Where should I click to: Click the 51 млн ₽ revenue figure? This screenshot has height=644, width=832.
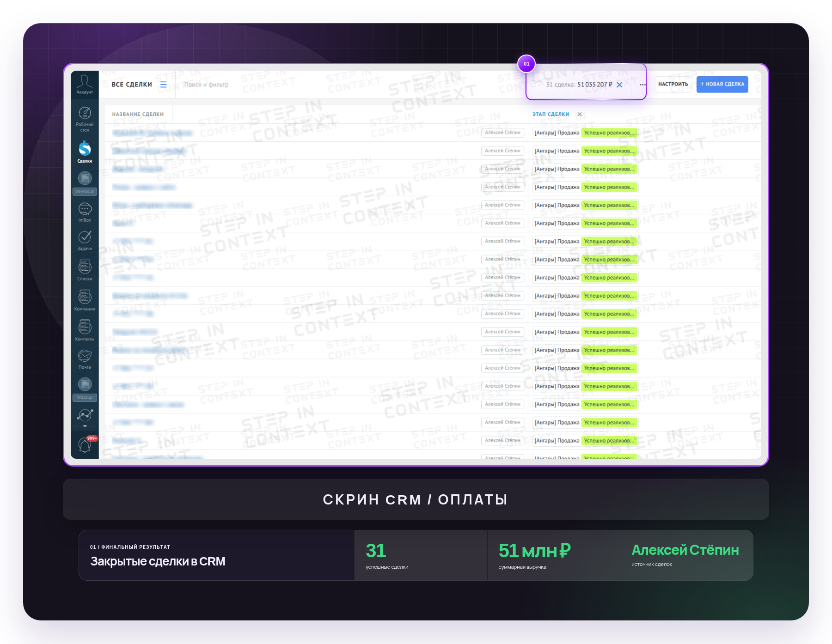[x=535, y=551]
